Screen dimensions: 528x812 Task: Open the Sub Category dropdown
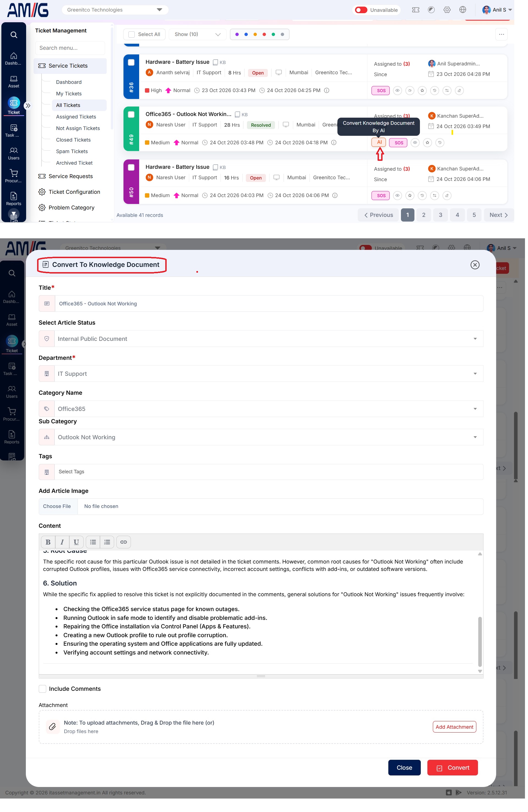pos(261,437)
